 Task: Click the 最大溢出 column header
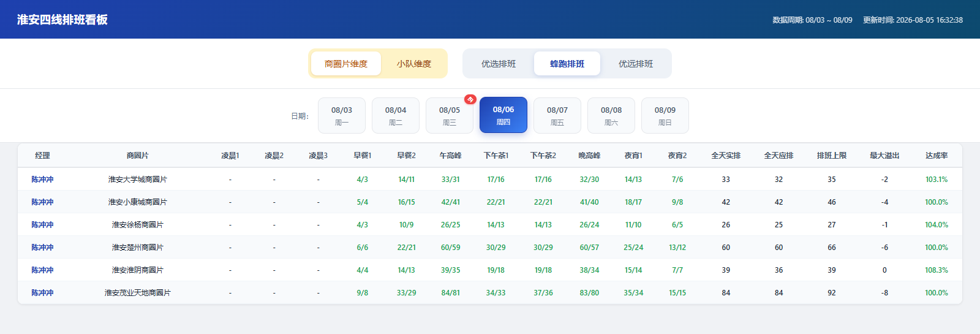(884, 156)
